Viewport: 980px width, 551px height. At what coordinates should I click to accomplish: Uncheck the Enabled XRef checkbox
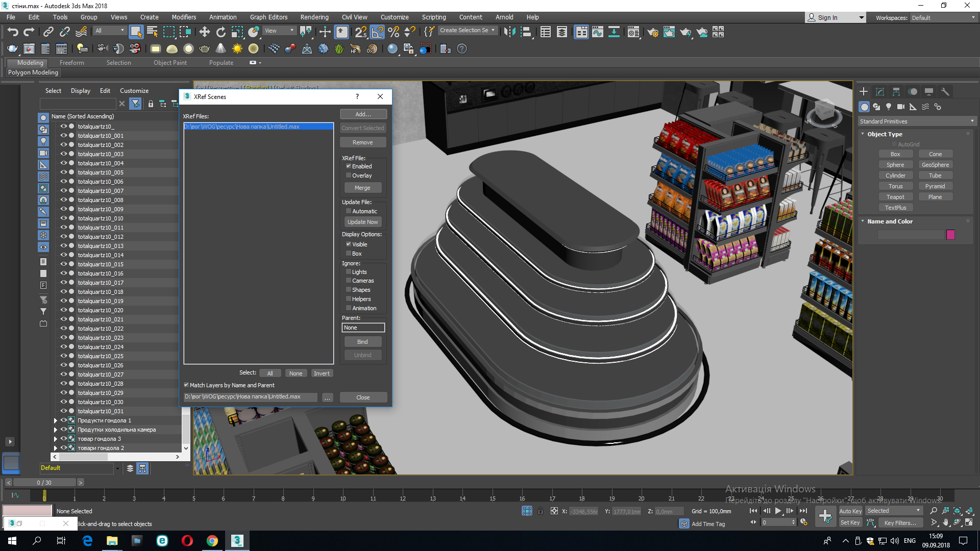point(349,166)
